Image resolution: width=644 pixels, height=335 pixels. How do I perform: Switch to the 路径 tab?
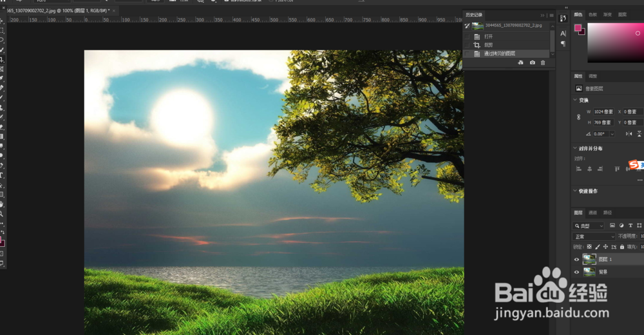[607, 213]
